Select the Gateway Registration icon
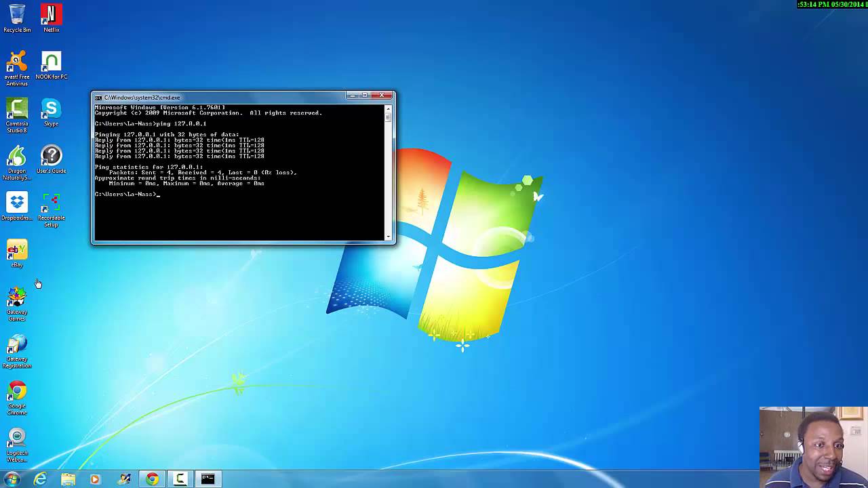The width and height of the screenshot is (868, 488). pos(17,351)
